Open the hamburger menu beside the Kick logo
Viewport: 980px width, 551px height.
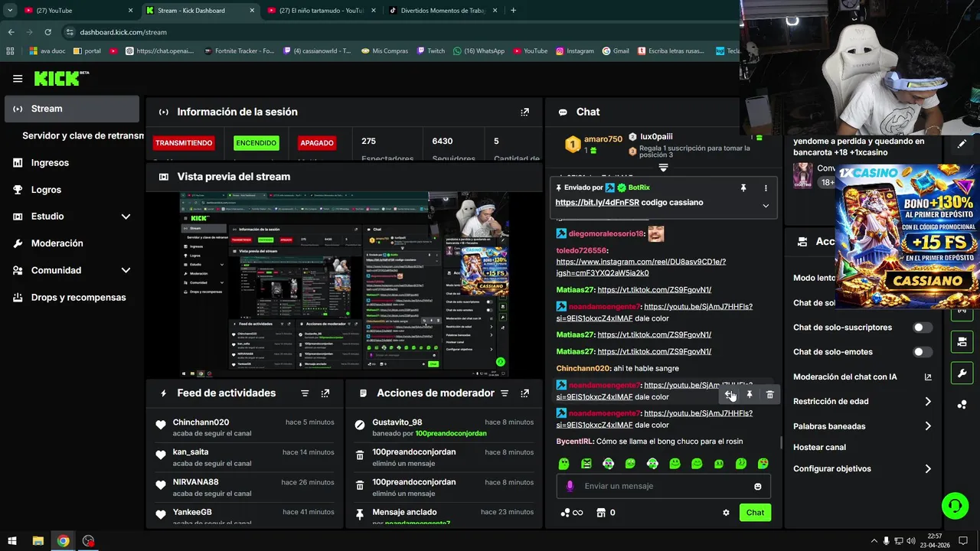click(18, 78)
